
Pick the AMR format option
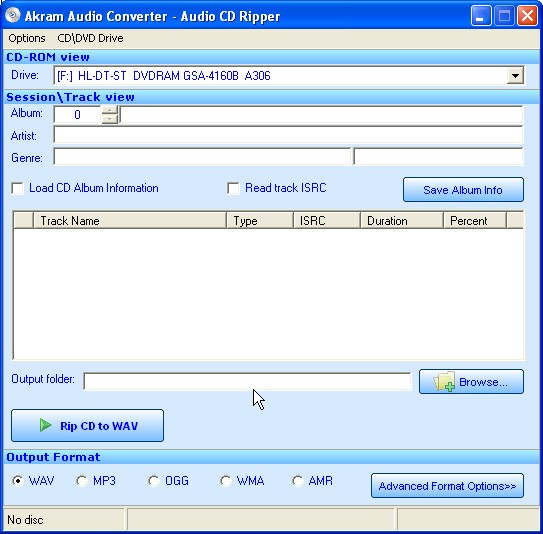coord(298,481)
